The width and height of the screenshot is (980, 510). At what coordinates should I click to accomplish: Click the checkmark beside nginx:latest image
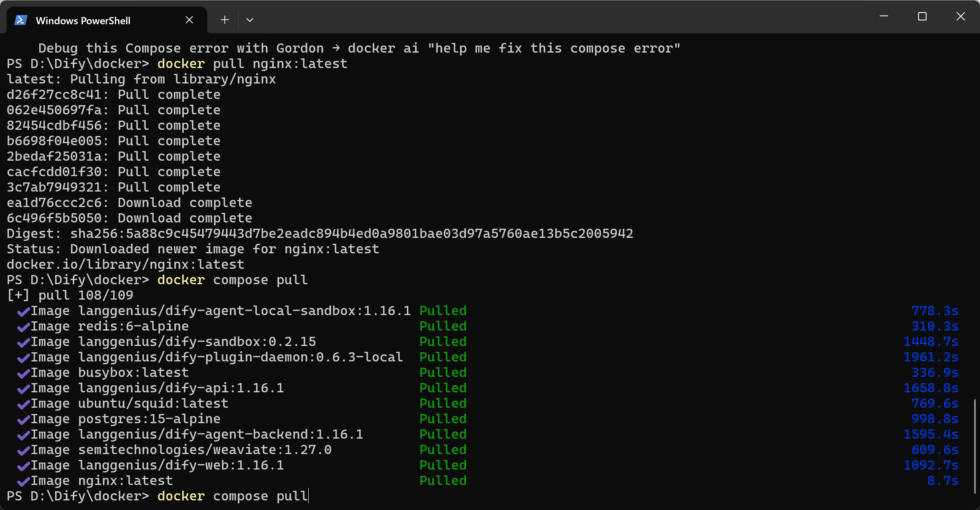23,481
